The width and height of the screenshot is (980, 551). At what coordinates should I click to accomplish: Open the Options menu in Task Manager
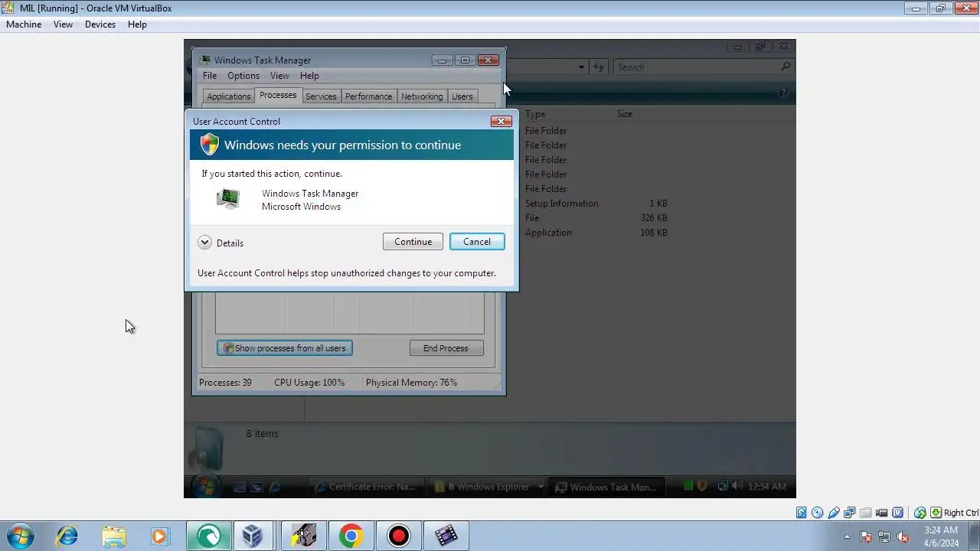[243, 76]
